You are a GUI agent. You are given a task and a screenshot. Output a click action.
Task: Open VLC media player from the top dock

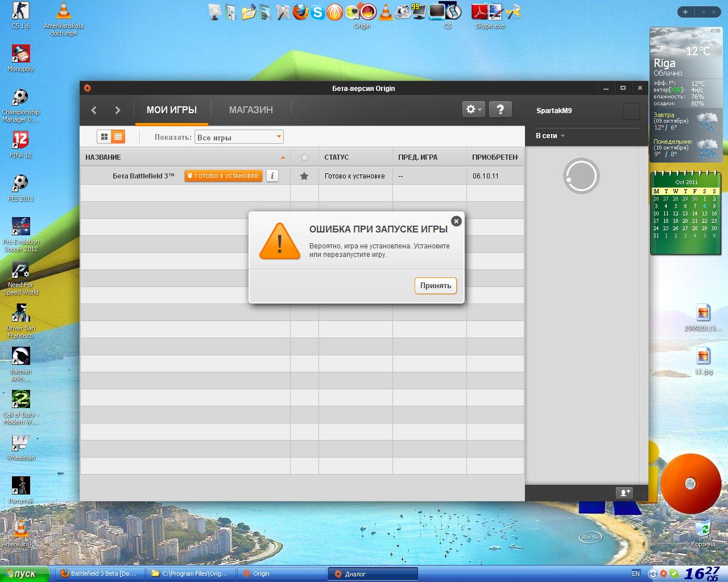tap(386, 12)
